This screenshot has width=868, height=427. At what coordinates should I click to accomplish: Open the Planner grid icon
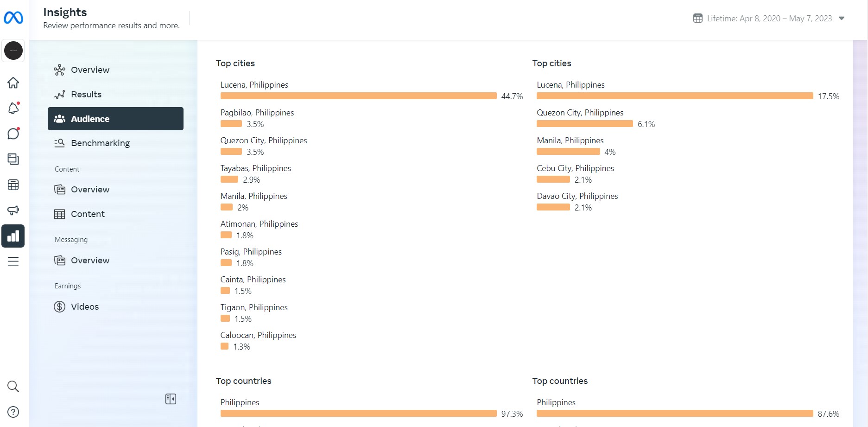click(13, 185)
